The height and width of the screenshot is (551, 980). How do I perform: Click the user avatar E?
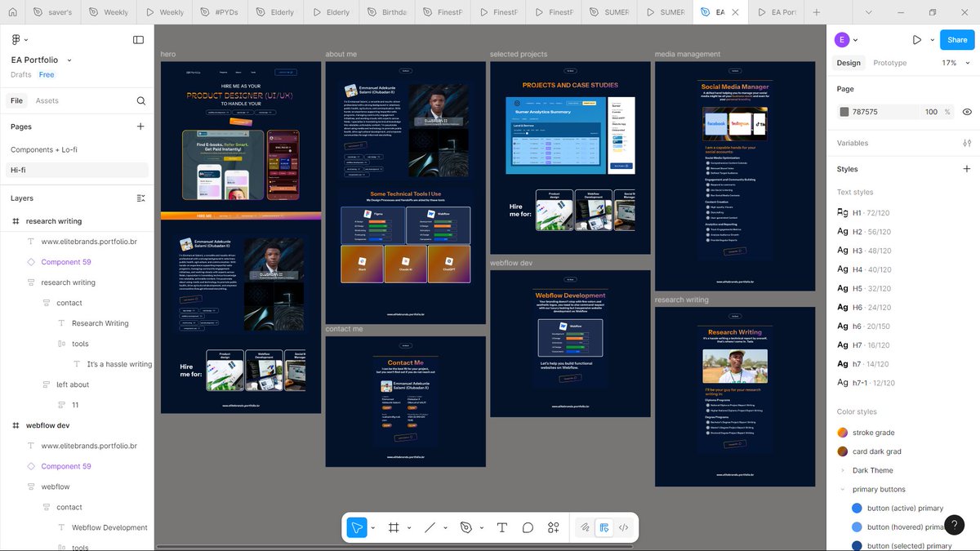click(x=841, y=39)
